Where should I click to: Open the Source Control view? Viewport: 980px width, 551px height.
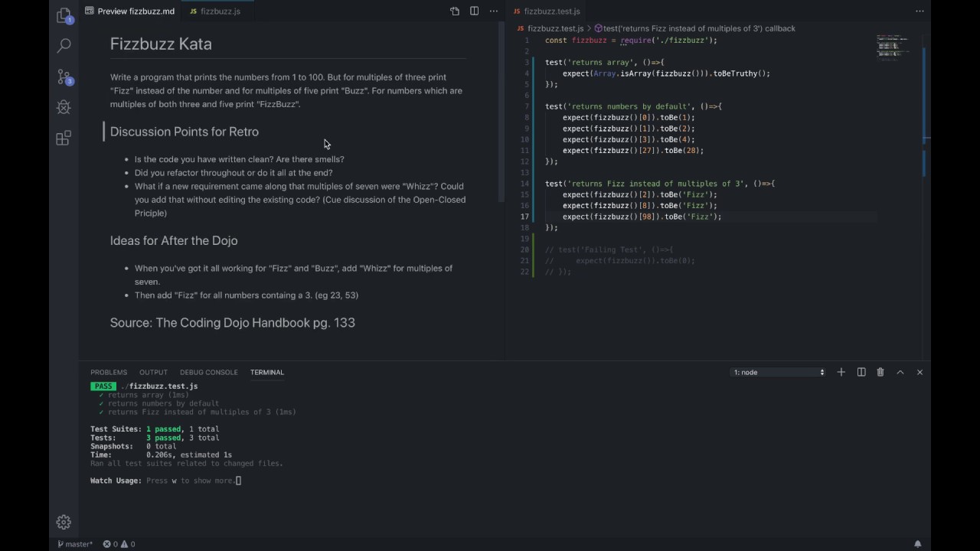pos(64,77)
